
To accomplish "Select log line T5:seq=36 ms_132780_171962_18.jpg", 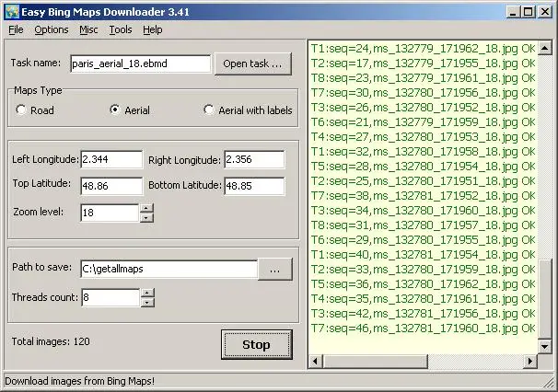I will pos(424,284).
